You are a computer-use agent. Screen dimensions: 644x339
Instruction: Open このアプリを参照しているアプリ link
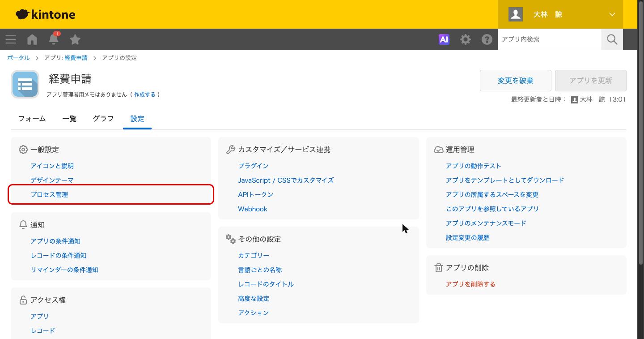point(492,209)
